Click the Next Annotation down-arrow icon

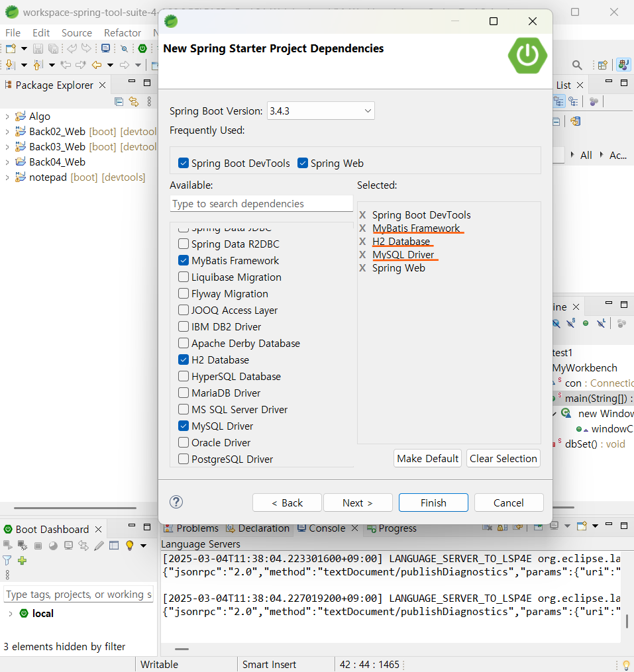[11, 65]
